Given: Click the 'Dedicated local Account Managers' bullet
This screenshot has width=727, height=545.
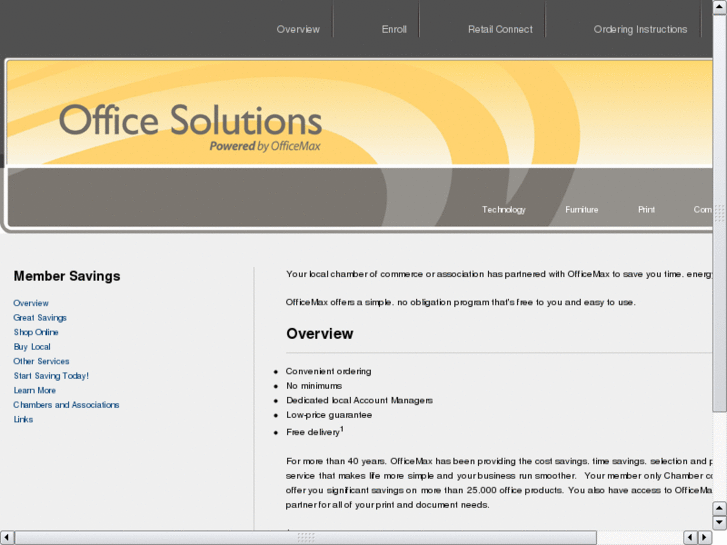Looking at the screenshot, I should tap(359, 400).
